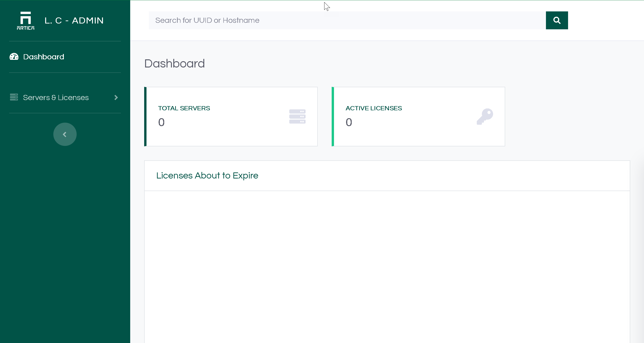Click the Active Licenses key icon

tap(485, 116)
